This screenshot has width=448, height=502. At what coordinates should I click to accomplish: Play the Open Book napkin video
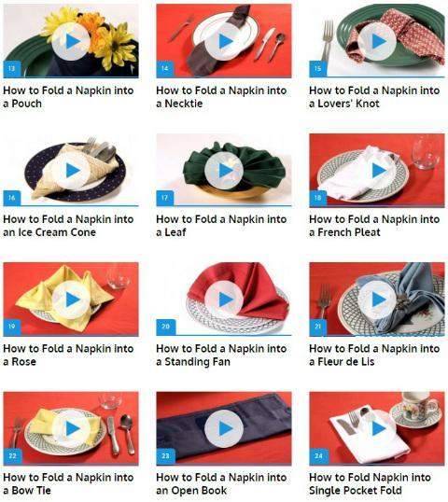click(x=224, y=428)
